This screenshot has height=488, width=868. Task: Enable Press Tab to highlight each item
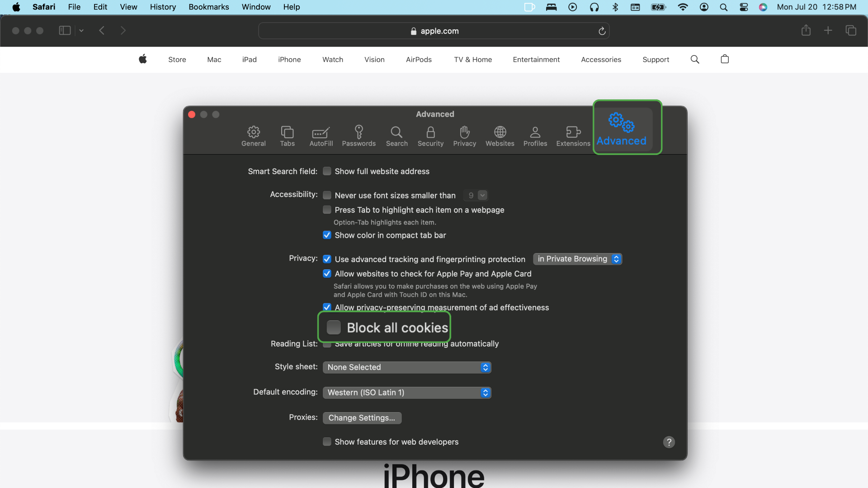click(327, 210)
